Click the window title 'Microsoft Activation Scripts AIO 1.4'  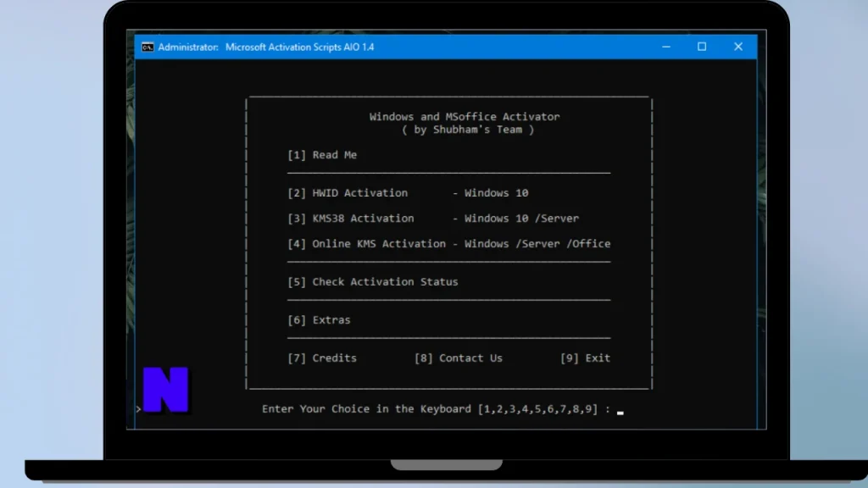(299, 47)
